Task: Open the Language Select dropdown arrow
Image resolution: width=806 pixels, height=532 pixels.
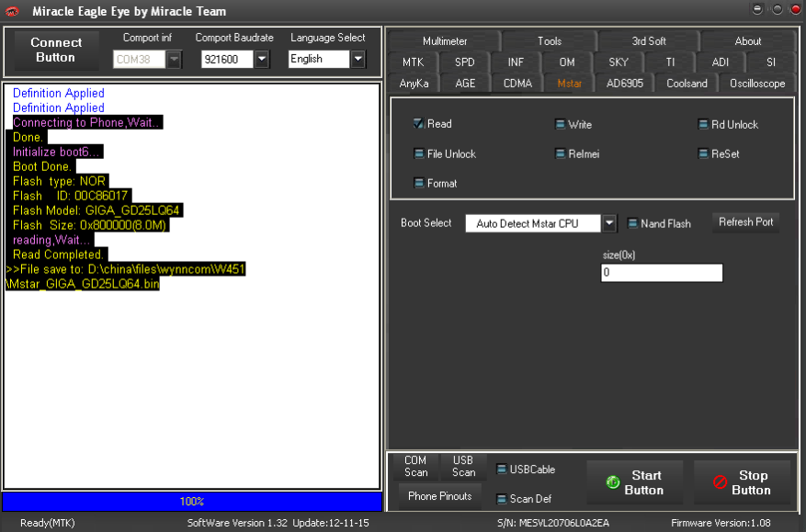Action: [358, 59]
